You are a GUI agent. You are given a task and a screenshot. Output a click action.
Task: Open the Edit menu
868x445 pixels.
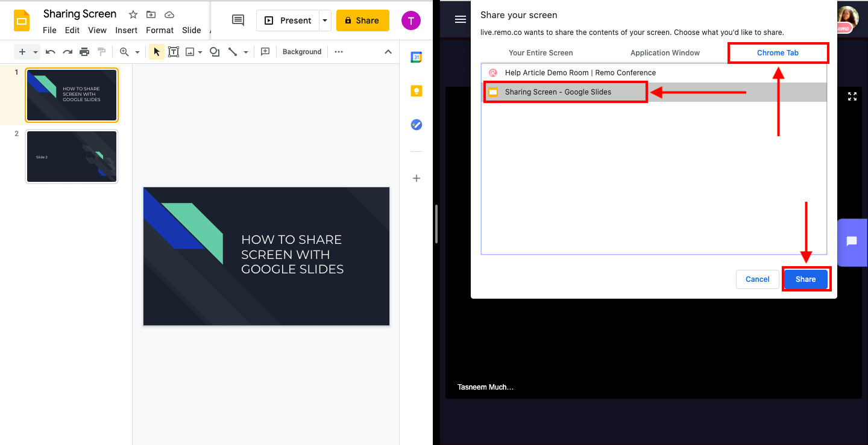[x=72, y=30]
